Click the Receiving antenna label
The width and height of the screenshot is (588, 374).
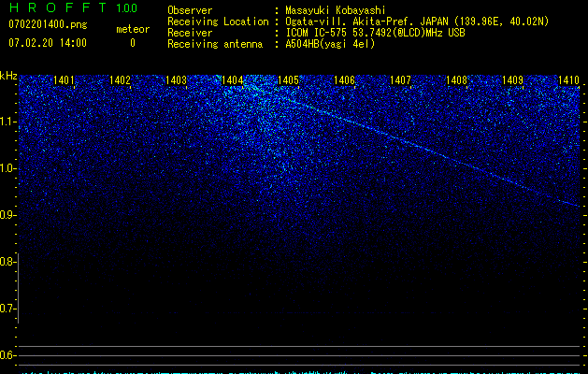(215, 44)
